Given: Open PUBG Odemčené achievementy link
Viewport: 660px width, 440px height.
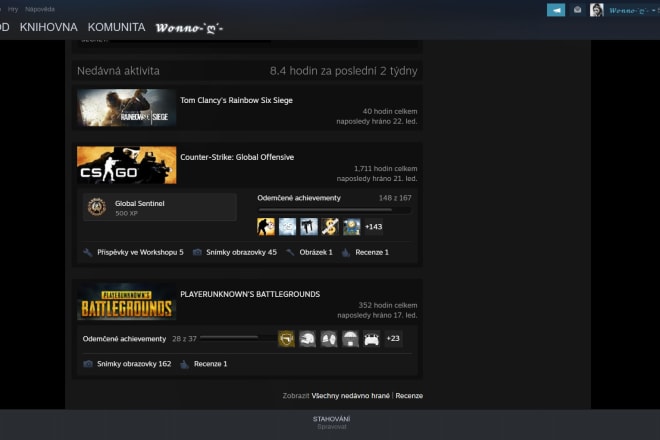Looking at the screenshot, I should pyautogui.click(x=124, y=339).
